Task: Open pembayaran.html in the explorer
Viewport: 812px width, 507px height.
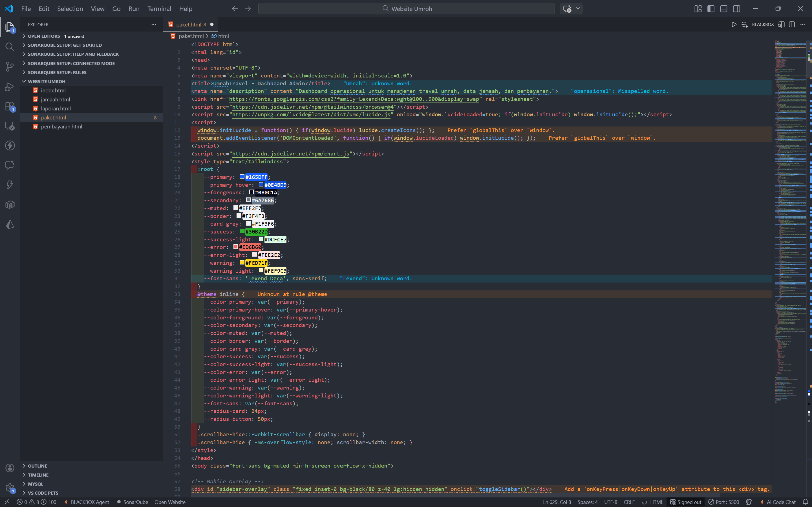Action: point(61,126)
